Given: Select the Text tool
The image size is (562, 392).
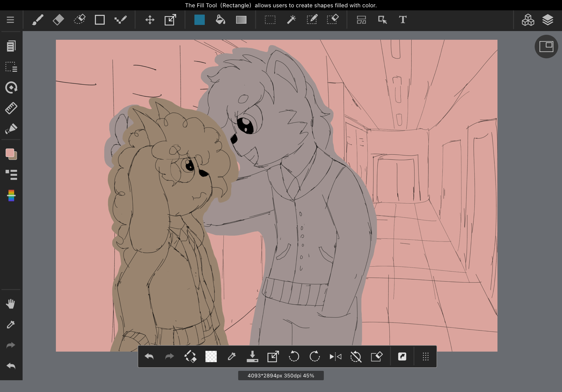Looking at the screenshot, I should tap(402, 20).
